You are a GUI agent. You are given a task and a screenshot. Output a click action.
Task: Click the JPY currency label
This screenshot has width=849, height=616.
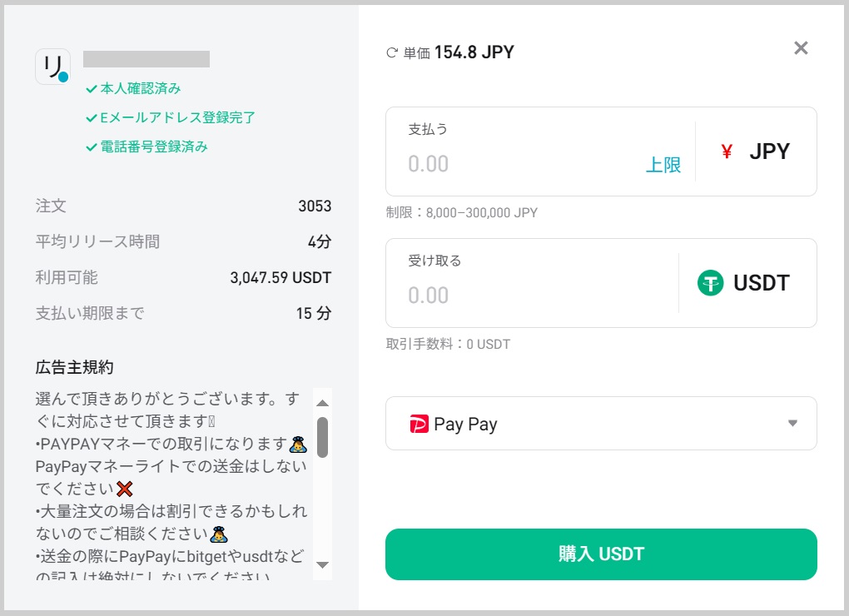click(769, 152)
